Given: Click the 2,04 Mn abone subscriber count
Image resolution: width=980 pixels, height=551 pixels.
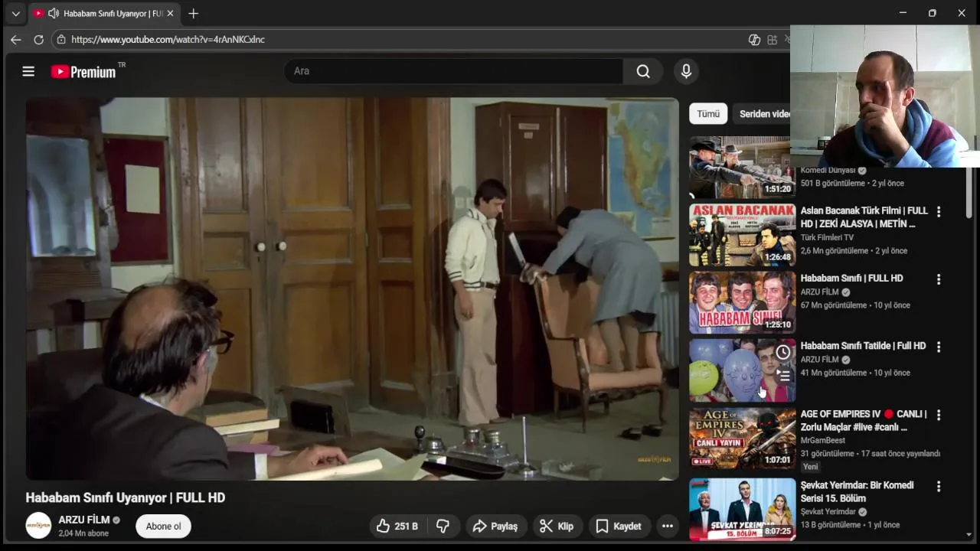Looking at the screenshot, I should point(83,533).
